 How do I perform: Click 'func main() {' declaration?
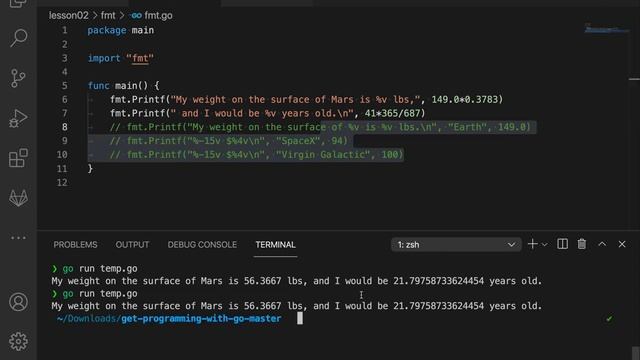point(124,86)
